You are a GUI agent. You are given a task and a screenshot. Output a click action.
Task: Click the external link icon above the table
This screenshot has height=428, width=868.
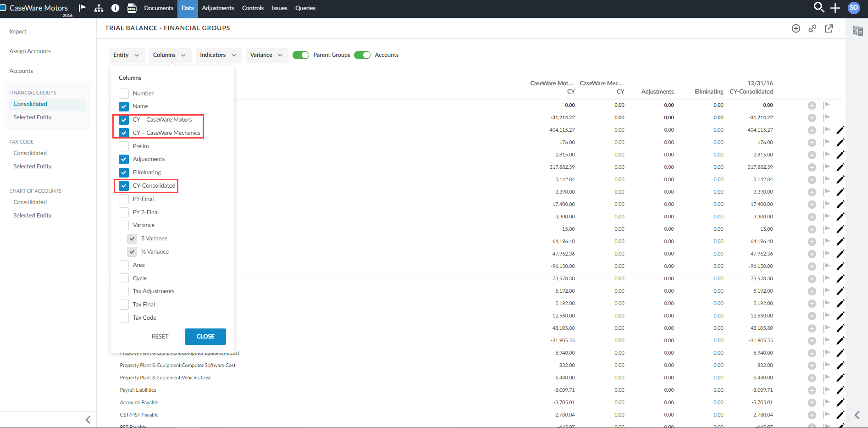(829, 28)
